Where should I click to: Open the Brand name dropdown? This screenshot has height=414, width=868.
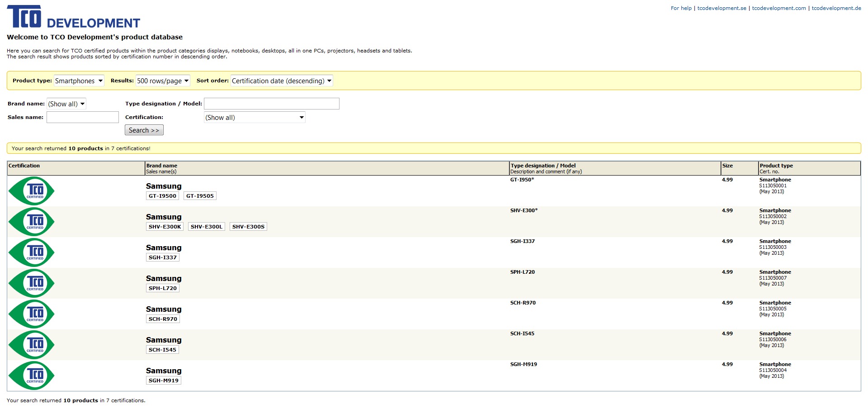point(66,104)
